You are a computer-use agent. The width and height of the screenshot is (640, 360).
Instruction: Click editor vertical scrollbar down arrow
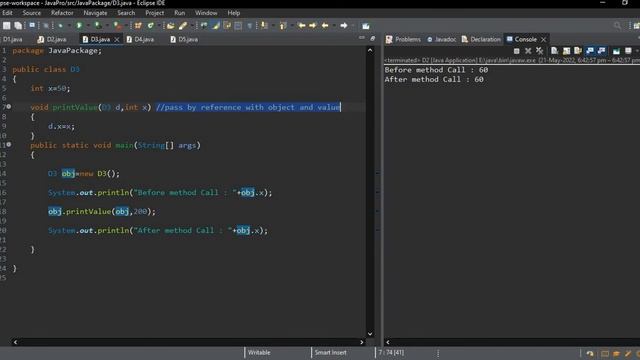(370, 334)
